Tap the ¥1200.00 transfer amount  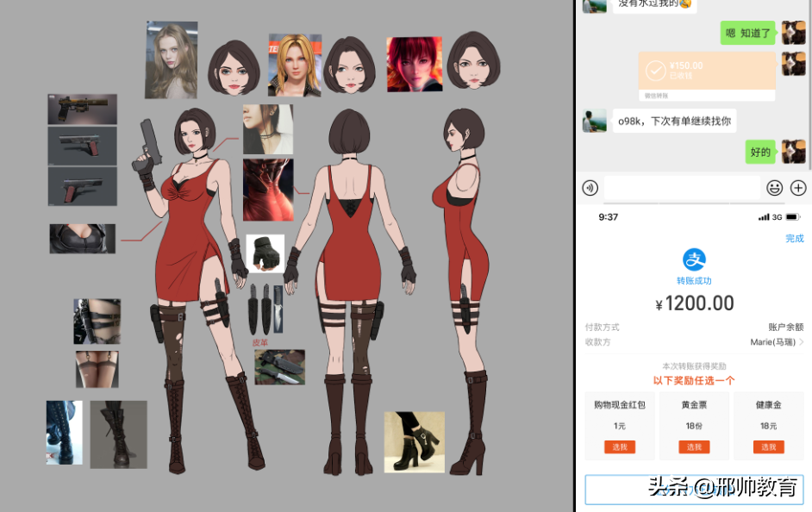(x=695, y=303)
